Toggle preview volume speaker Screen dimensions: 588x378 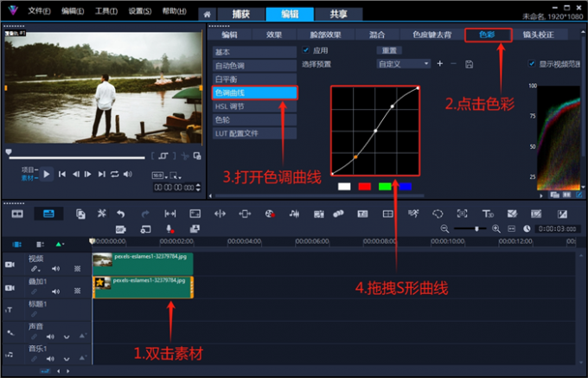coord(127,174)
